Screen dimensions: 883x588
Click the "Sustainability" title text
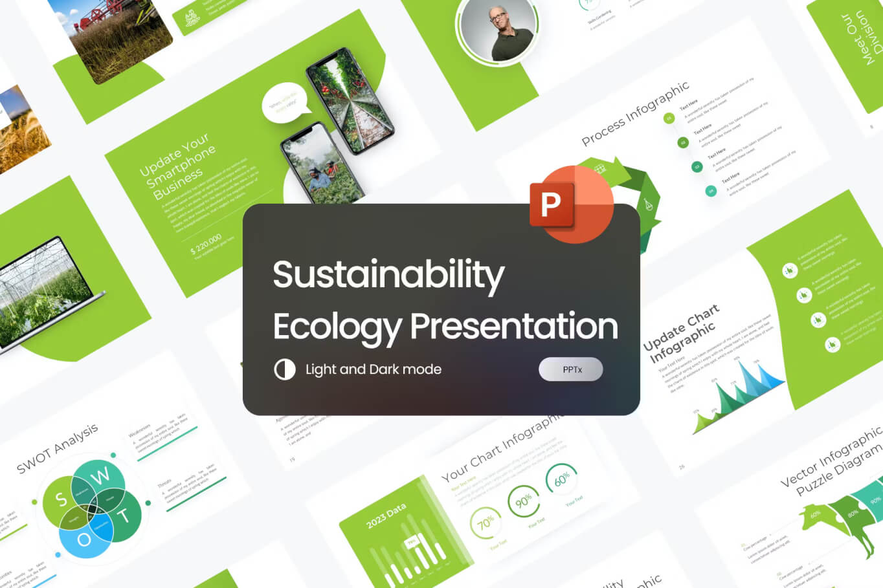388,276
